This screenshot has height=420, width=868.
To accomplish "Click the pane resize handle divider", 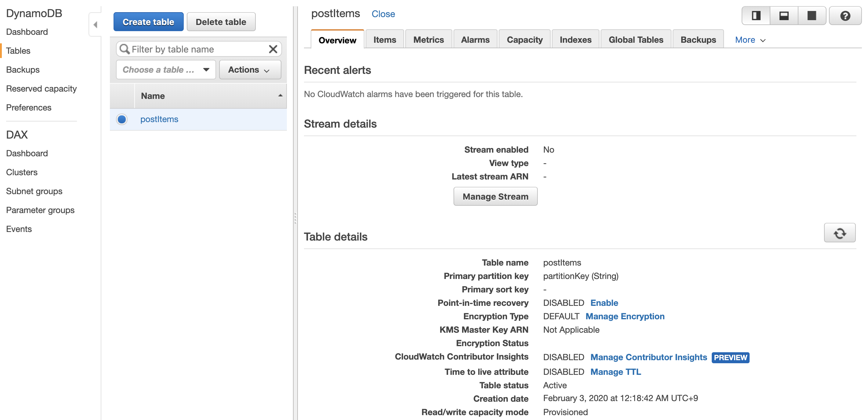I will click(295, 218).
